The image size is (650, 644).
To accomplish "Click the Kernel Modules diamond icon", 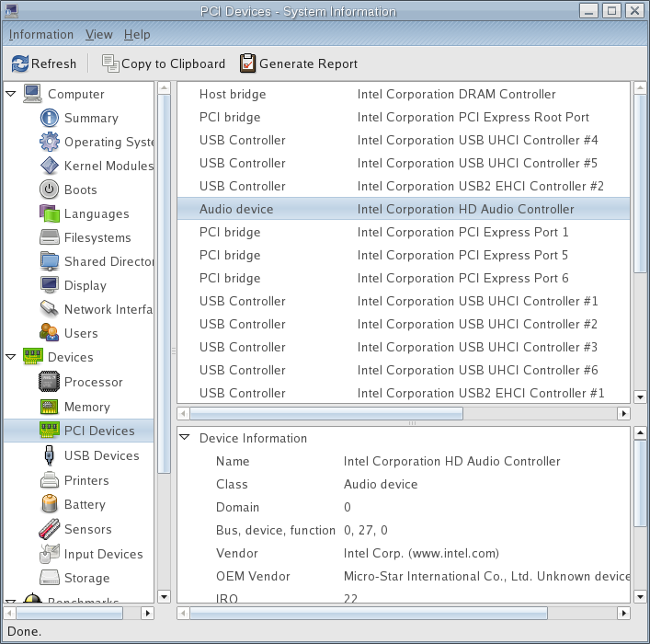I will pyautogui.click(x=50, y=166).
